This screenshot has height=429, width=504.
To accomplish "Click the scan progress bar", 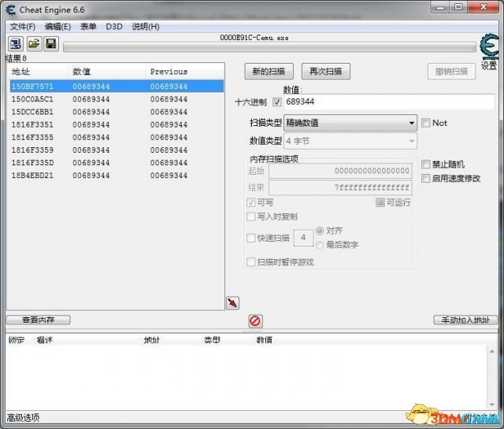I will tap(269, 47).
